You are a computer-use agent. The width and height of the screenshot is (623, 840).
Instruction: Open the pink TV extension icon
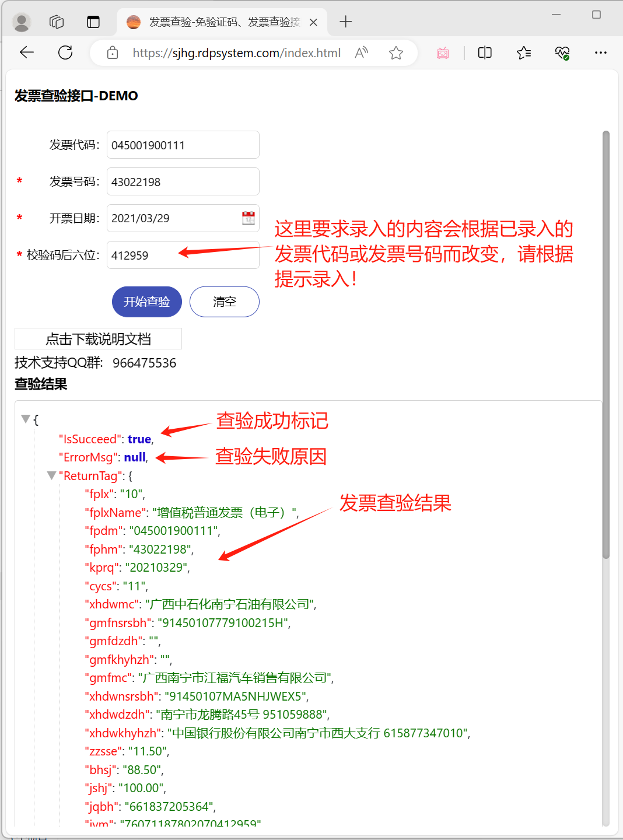(443, 53)
